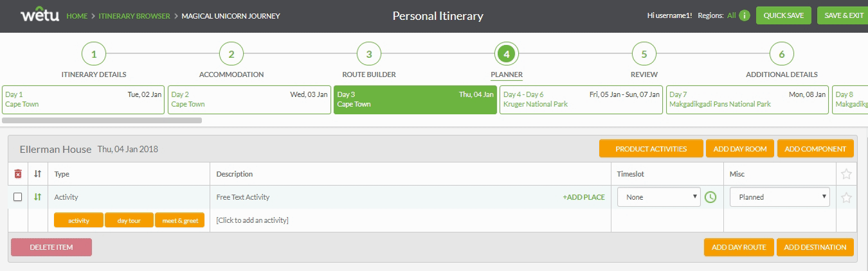Click the red delete trash icon in table header
This screenshot has height=271, width=868.
18,174
